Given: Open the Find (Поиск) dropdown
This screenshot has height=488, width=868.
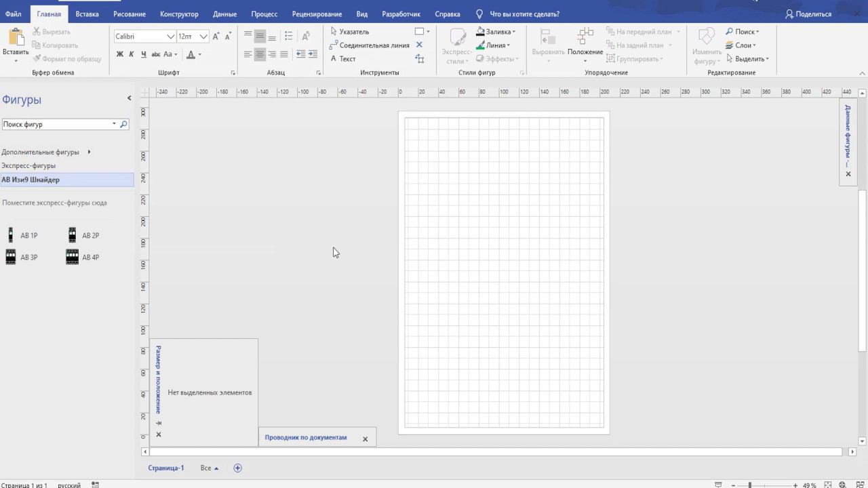Looking at the screenshot, I should pos(743,32).
